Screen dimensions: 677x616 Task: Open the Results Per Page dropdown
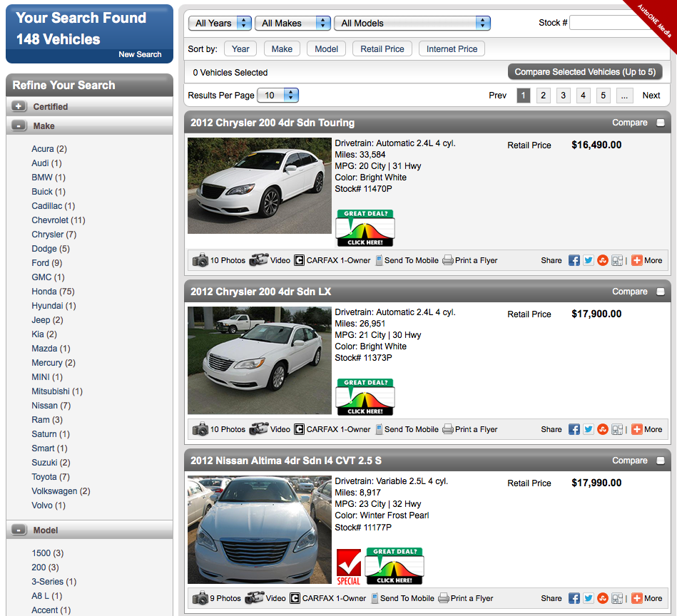(x=278, y=96)
